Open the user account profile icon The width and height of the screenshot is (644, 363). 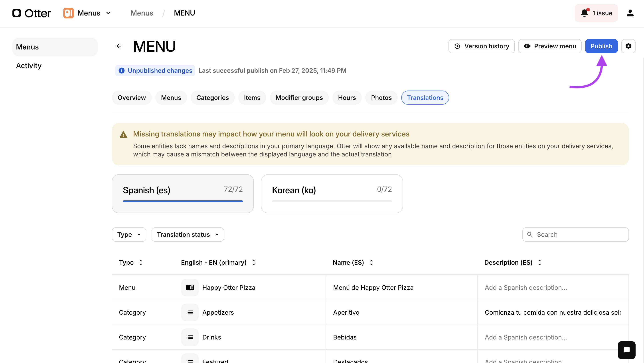tap(630, 13)
